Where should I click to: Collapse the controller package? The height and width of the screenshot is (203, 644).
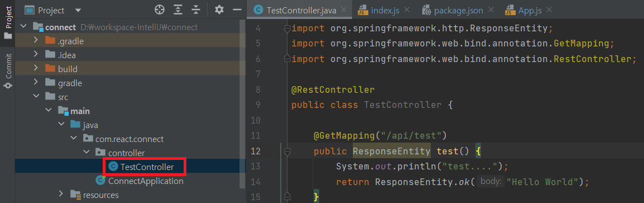pyautogui.click(x=86, y=153)
